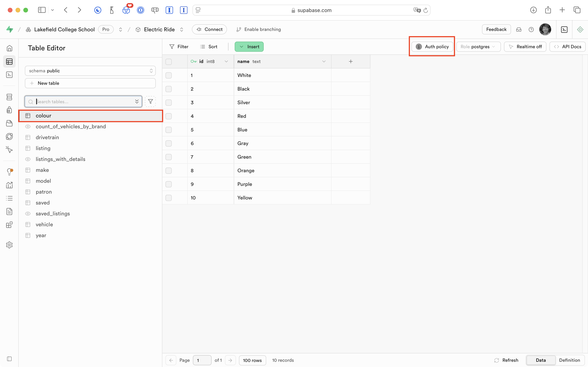Expand the Role postgres dropdown
588x367 pixels.
(x=478, y=47)
